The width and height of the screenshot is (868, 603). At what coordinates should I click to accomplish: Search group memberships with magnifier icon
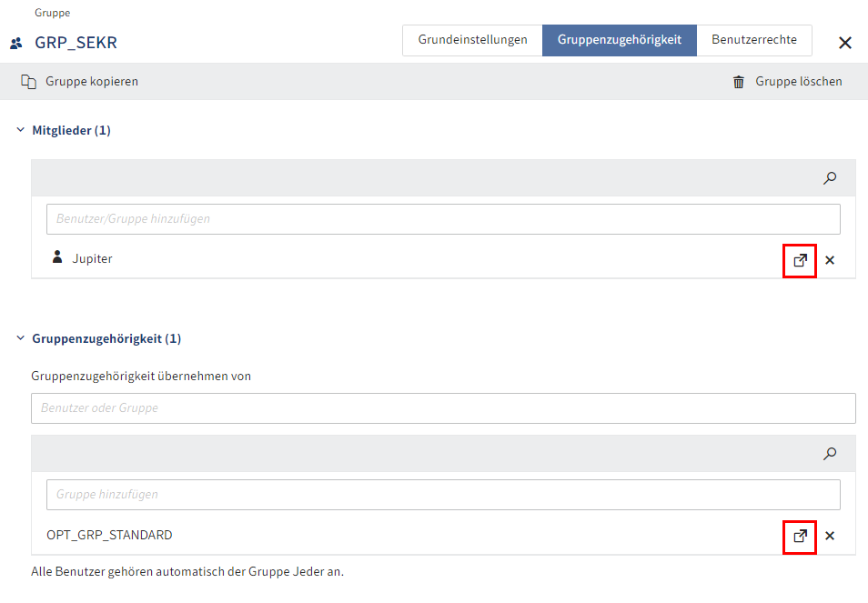(829, 454)
